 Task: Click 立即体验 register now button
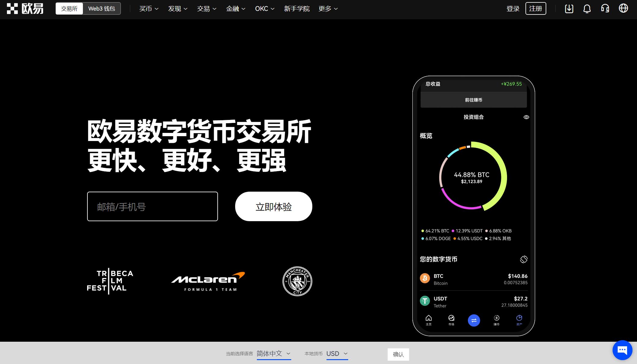(x=273, y=206)
